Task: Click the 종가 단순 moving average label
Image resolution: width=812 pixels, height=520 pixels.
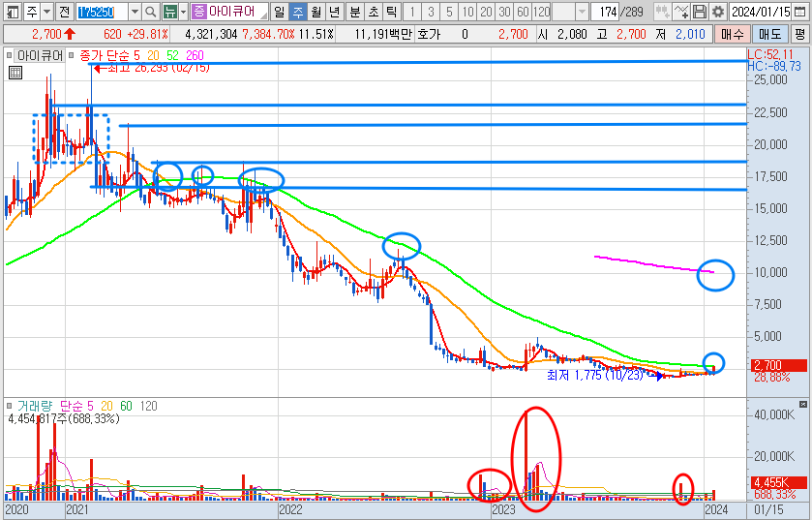Action: coord(104,55)
